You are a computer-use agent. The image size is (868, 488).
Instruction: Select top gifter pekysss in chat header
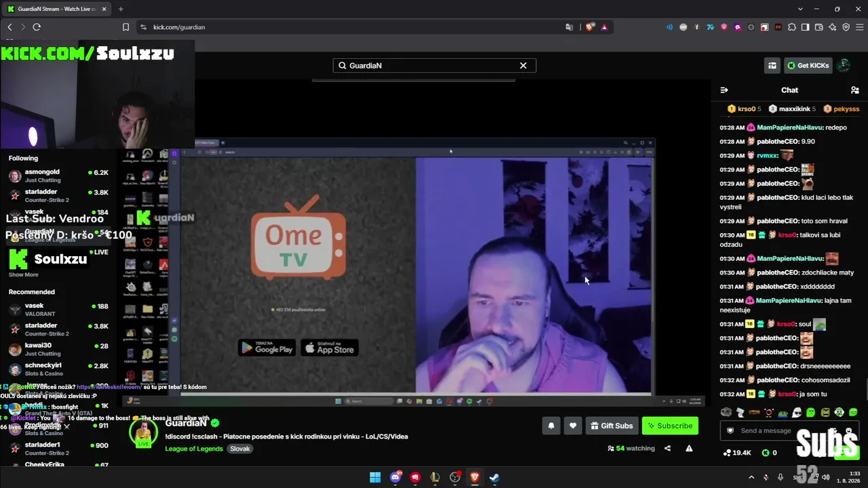[x=842, y=108]
